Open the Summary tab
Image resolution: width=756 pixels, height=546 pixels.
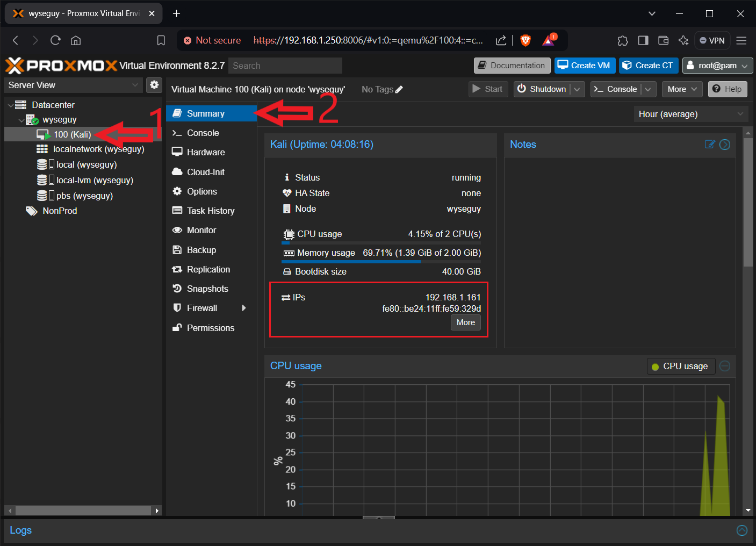click(x=212, y=113)
